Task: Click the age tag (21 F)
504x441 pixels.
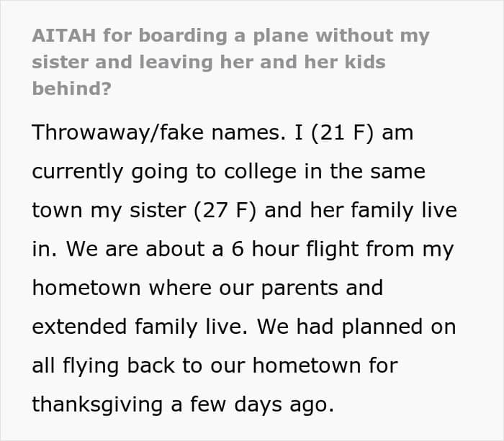Action: tap(342, 132)
